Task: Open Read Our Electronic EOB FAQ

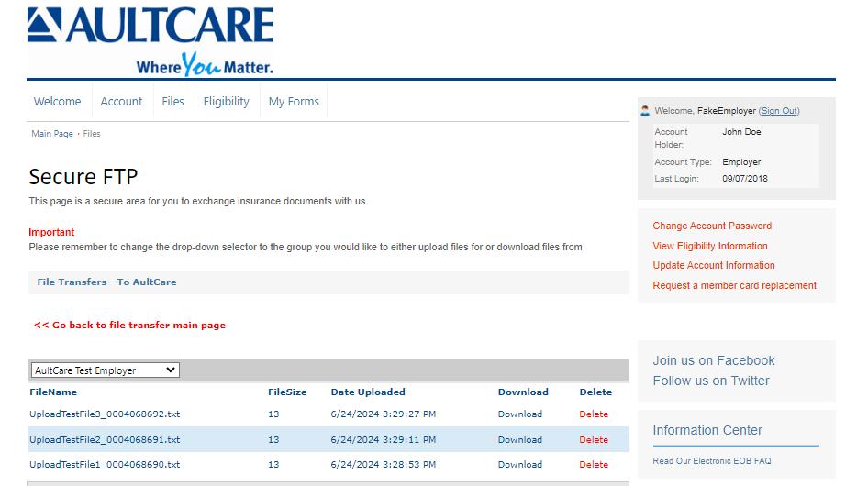Action: [711, 460]
